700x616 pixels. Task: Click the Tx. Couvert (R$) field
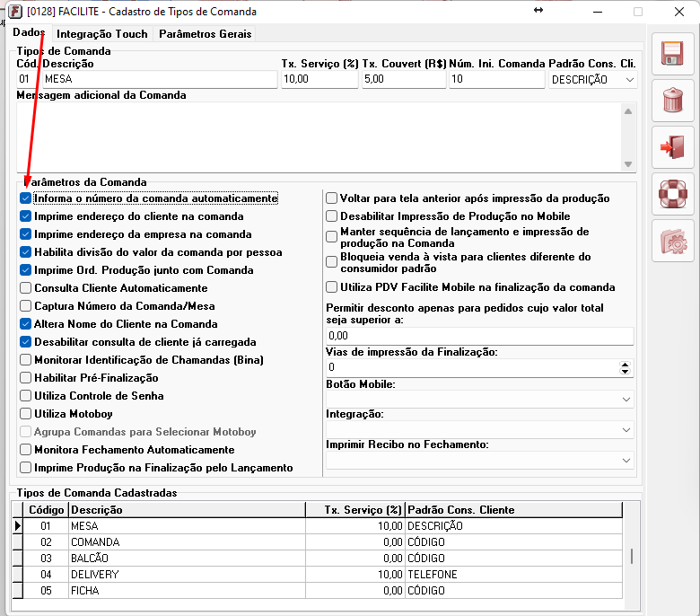pos(404,80)
